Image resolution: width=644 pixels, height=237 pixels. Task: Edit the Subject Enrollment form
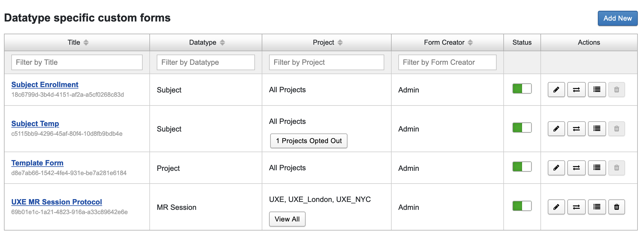pos(556,89)
